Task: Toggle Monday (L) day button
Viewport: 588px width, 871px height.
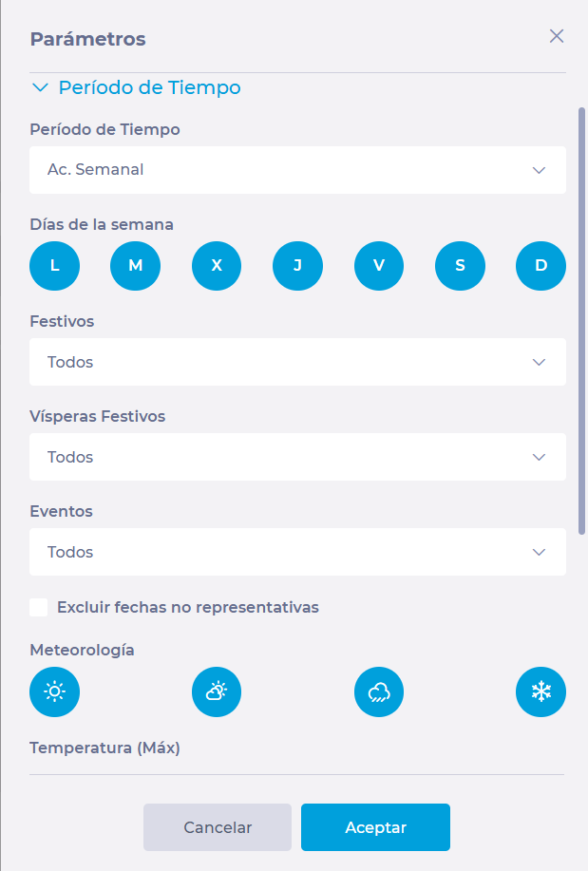Action: click(x=55, y=265)
